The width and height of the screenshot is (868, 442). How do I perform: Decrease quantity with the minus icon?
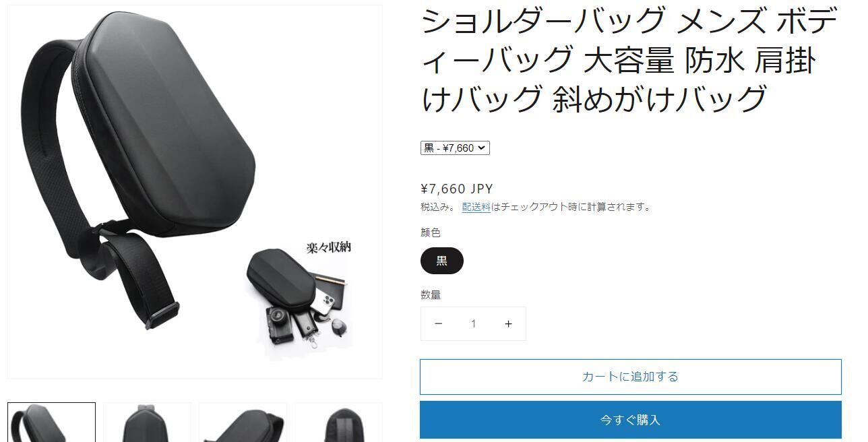coord(438,324)
